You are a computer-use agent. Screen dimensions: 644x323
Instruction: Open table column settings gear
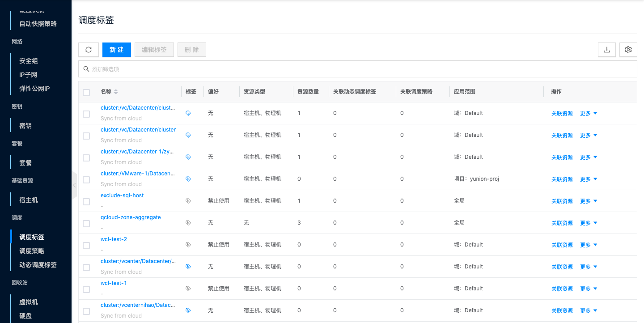pos(628,50)
